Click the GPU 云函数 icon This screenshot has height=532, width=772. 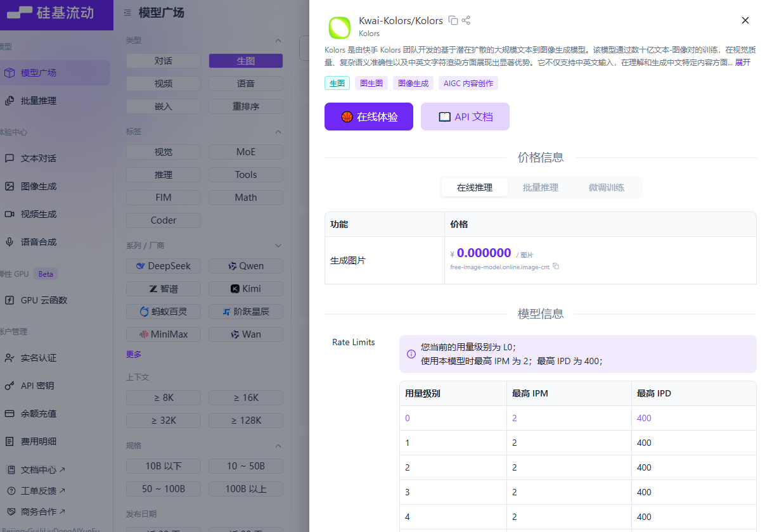coord(10,300)
